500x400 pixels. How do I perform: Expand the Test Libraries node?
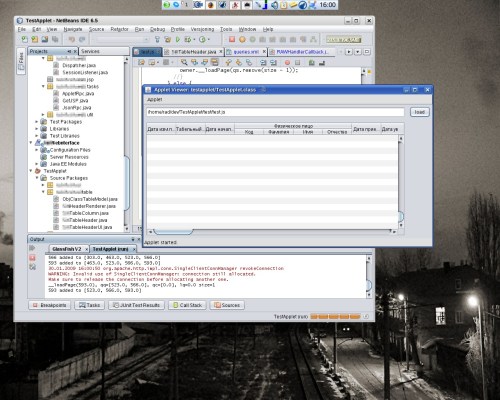(37, 136)
